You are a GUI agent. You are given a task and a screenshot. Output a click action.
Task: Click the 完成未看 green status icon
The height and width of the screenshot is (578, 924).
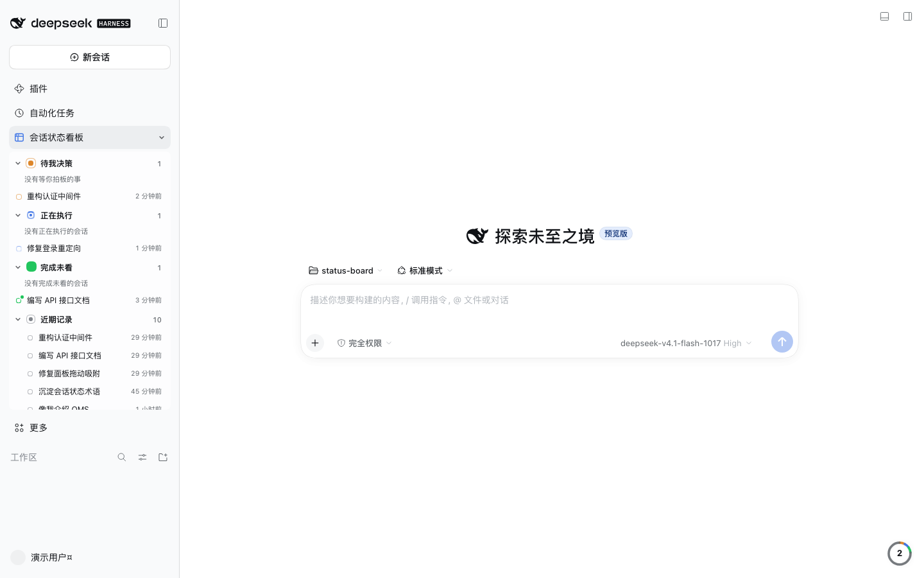[x=31, y=267]
